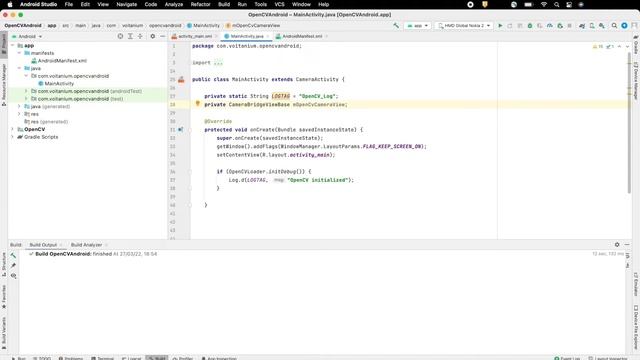Click the blue update notification icon
Image resolution: width=640 pixels, height=360 pixels.
coord(624,25)
